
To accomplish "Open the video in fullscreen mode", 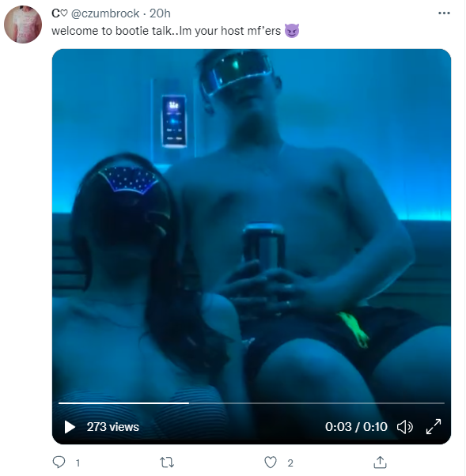I will [x=434, y=427].
